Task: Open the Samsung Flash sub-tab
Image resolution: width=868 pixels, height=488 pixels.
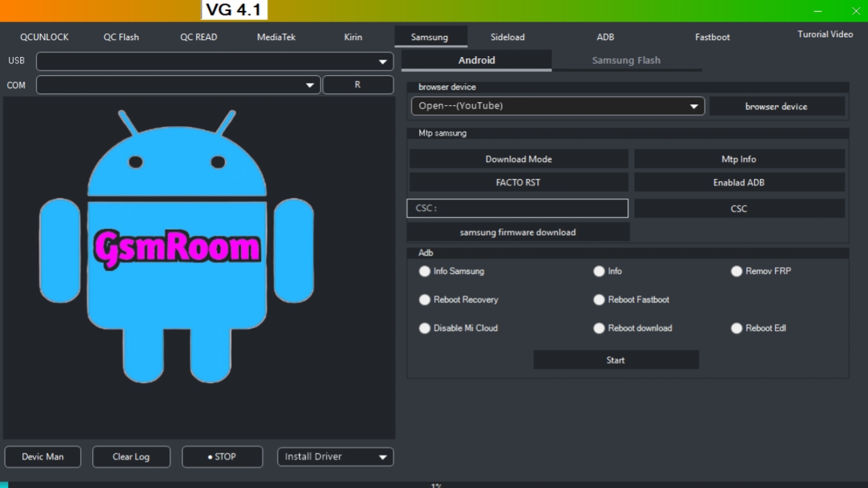Action: [626, 60]
